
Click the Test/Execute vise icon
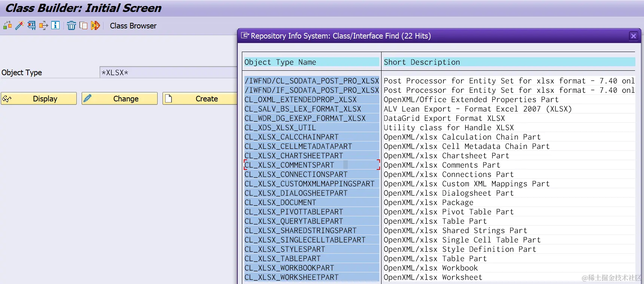click(31, 25)
